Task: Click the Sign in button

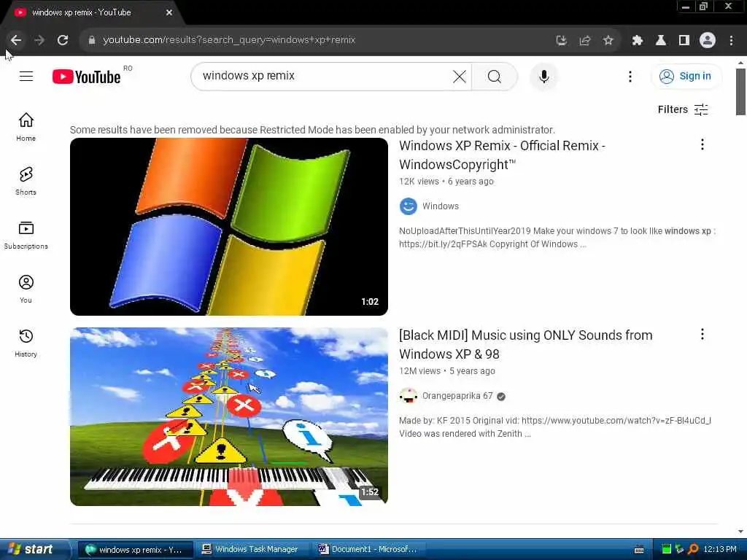Action: (686, 76)
